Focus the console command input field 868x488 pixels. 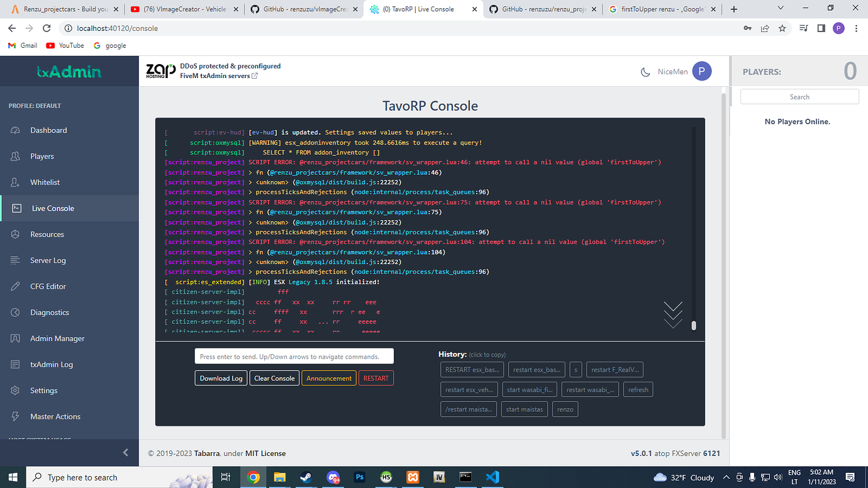pos(294,357)
